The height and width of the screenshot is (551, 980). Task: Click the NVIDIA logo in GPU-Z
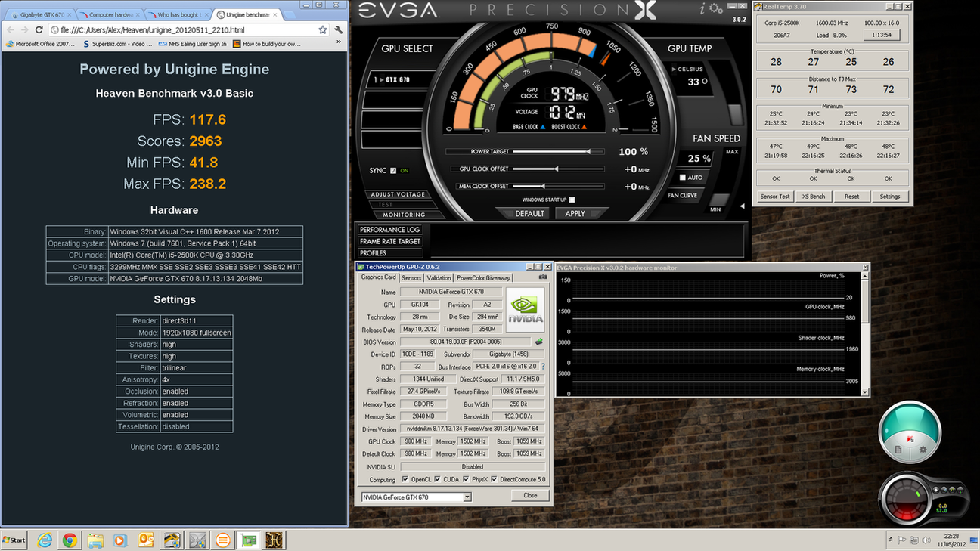tap(526, 309)
